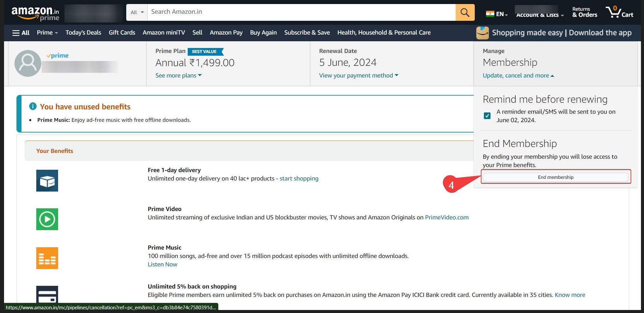This screenshot has height=313, width=644.
Task: Expand See more plans
Action: [x=178, y=75]
